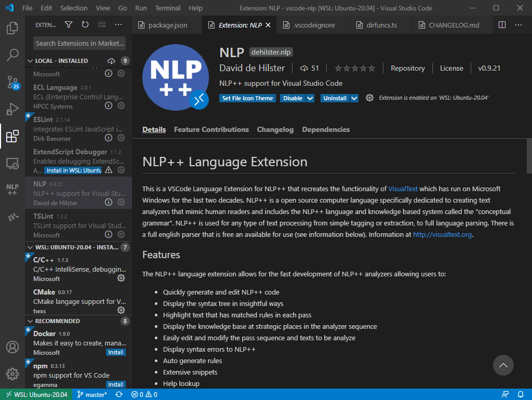The image size is (532, 400).
Task: Open the Manage gear in activity bar
Action: pyautogui.click(x=12, y=374)
